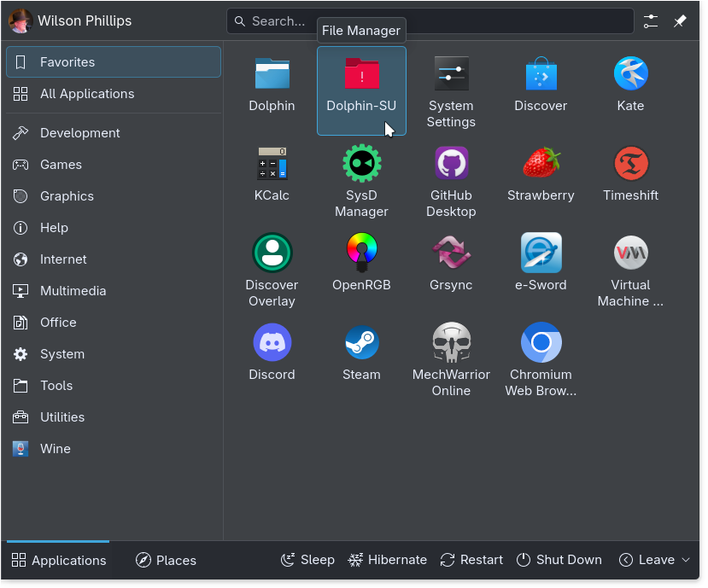The width and height of the screenshot is (708, 588).
Task: Select the Help category
Action: click(114, 228)
